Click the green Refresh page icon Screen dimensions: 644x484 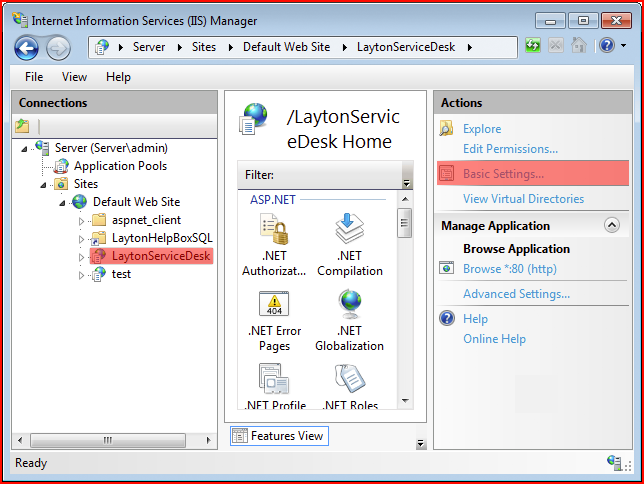coord(533,45)
